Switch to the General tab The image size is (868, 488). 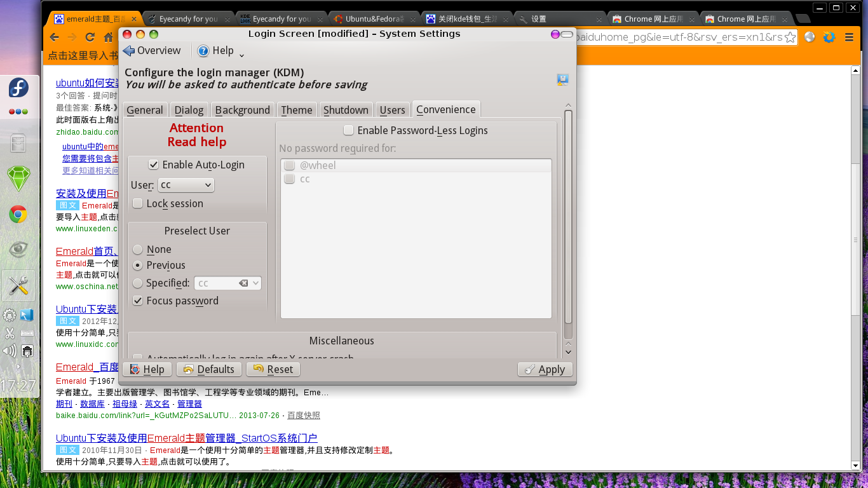pos(145,110)
